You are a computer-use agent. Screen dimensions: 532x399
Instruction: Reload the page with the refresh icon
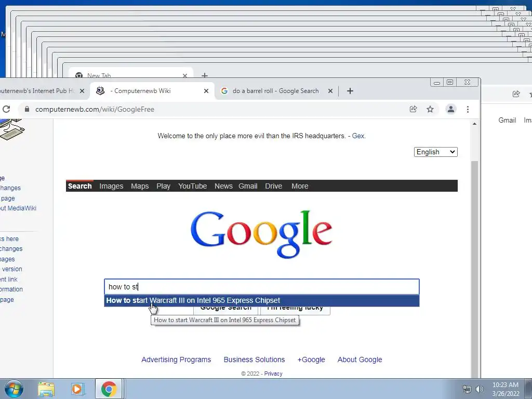point(6,109)
